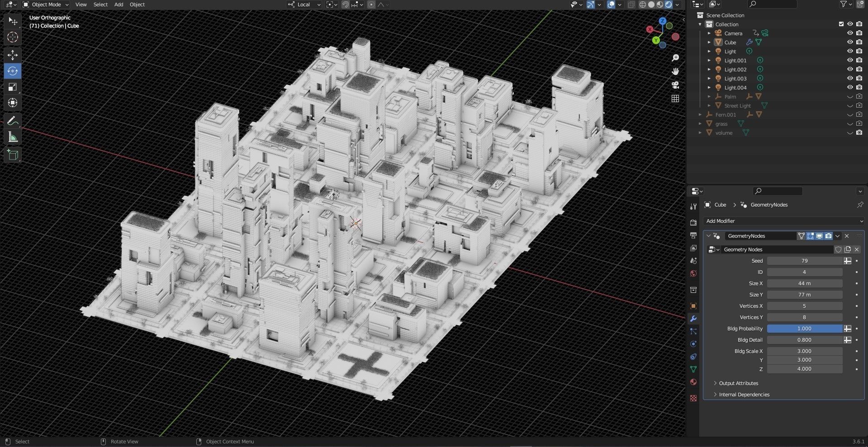This screenshot has height=447, width=868.
Task: Open the Add menu
Action: click(119, 5)
